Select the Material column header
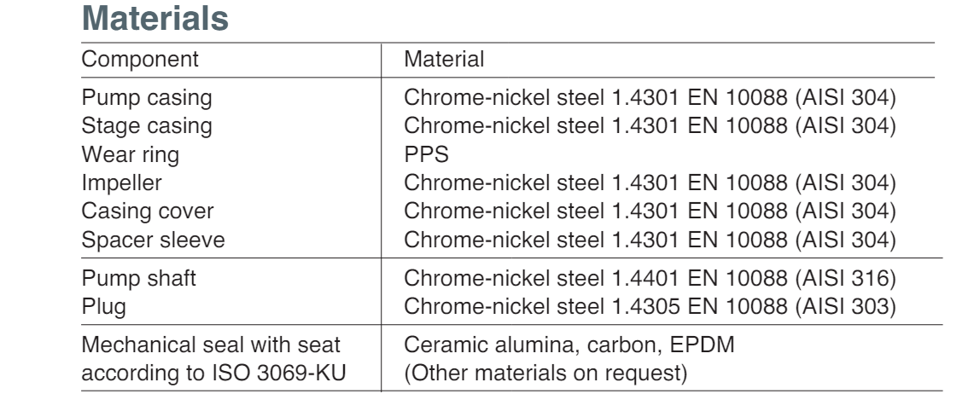Viewport: 980px width, 394px height. point(444,60)
